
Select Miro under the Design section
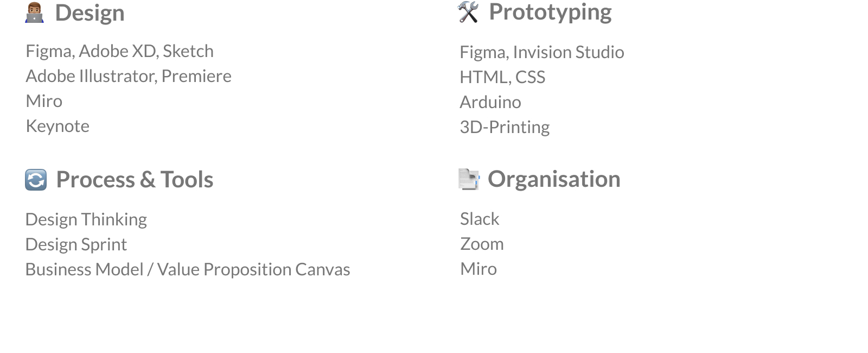tap(44, 101)
